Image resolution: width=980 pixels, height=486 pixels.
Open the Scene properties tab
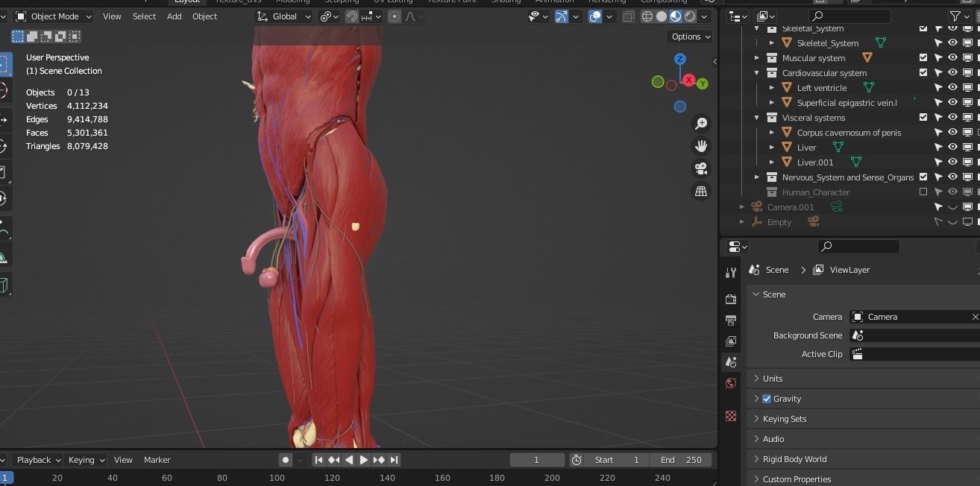pos(731,362)
